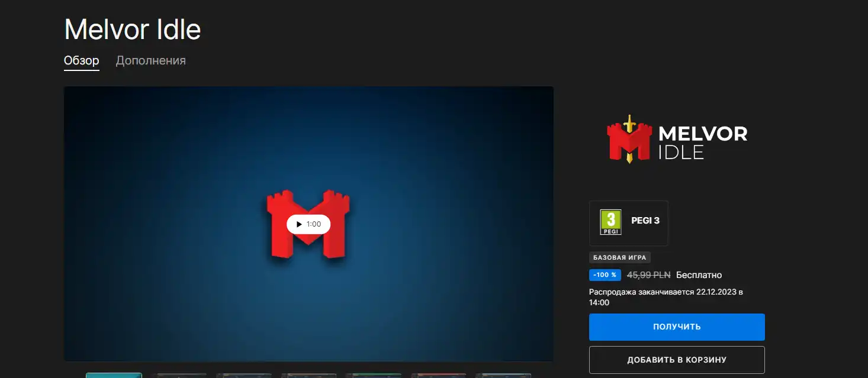Play the 1:00 trailer video
Screen dimensions: 868x378
click(x=308, y=224)
